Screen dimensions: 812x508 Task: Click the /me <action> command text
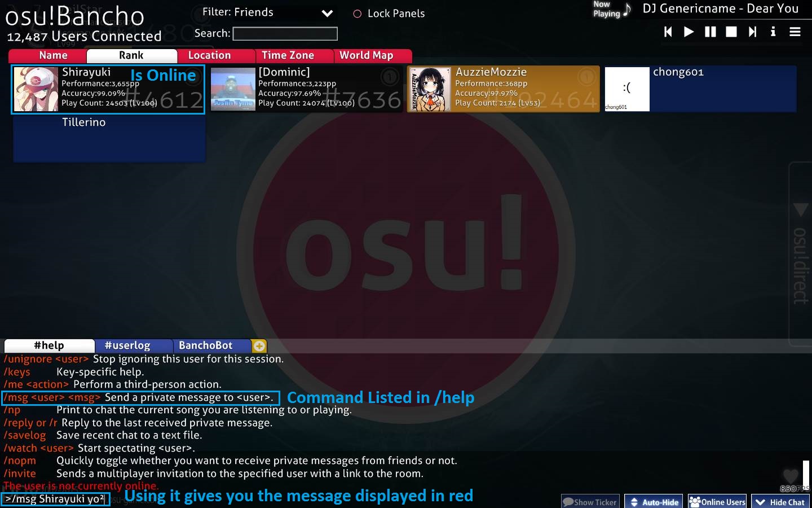pyautogui.click(x=36, y=384)
